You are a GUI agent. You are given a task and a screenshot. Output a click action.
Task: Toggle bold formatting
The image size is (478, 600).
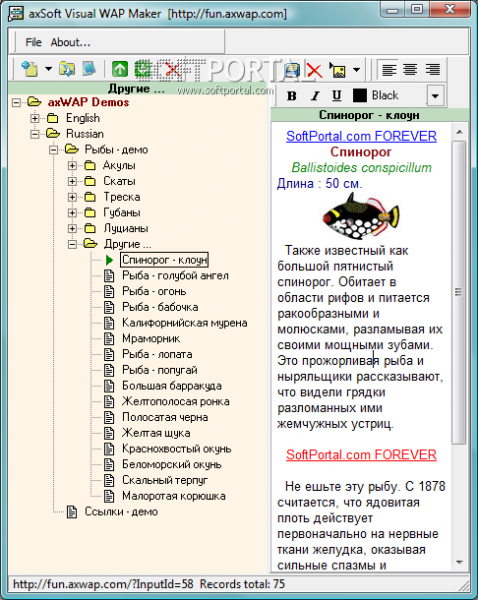click(x=292, y=96)
